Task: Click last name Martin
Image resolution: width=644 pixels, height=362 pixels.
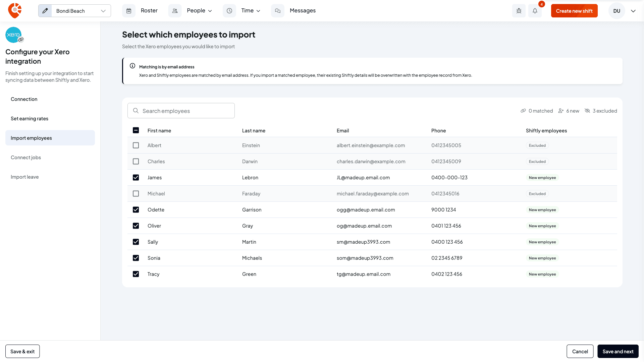Action: (249, 242)
